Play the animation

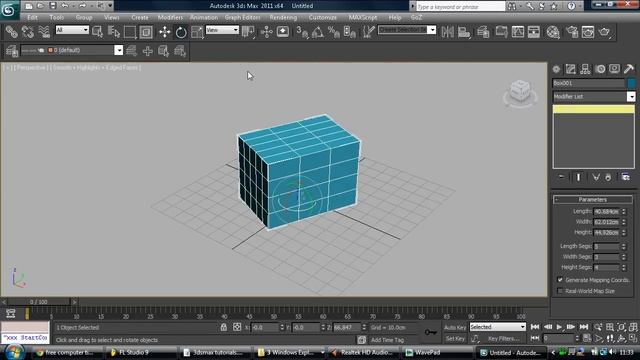pyautogui.click(x=560, y=327)
